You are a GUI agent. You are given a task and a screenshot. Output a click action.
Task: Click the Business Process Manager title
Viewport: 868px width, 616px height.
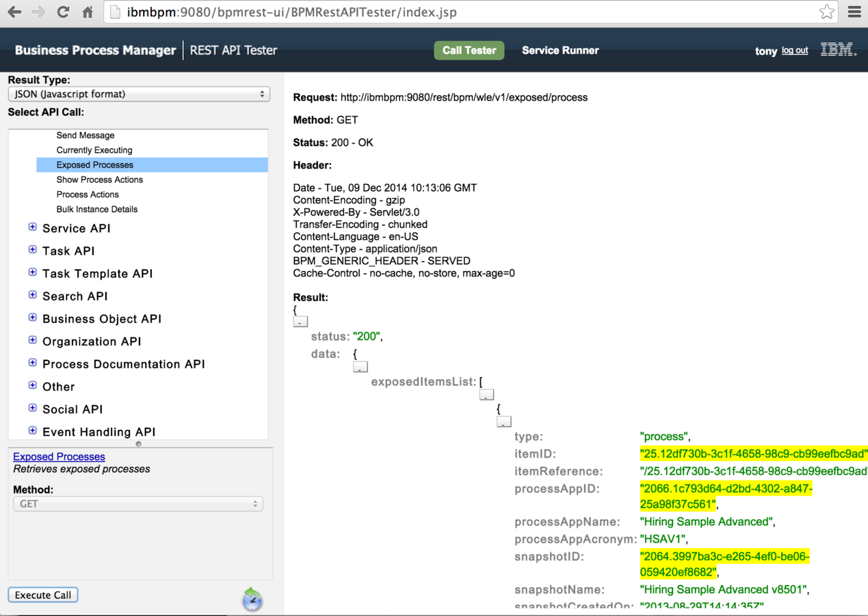coord(95,51)
